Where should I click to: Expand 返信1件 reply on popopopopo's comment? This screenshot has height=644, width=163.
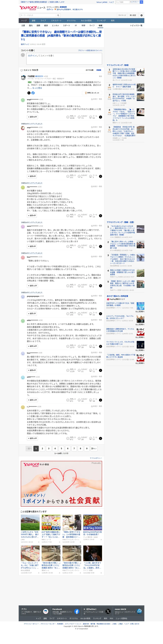[x=32, y=313]
